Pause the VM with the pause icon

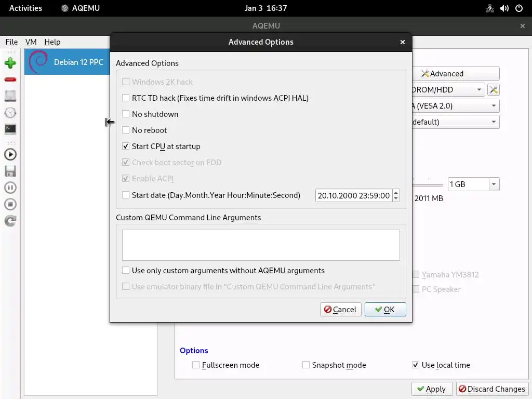click(10, 188)
